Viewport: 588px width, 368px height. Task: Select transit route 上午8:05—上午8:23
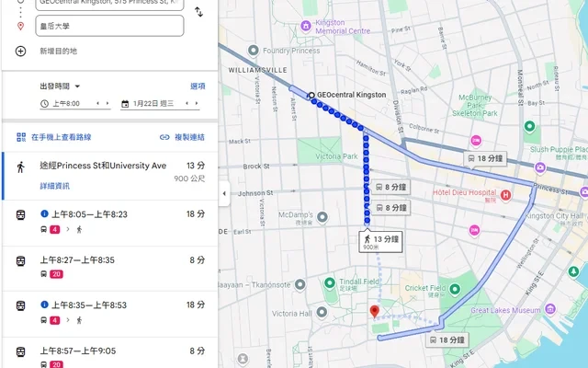pos(110,223)
